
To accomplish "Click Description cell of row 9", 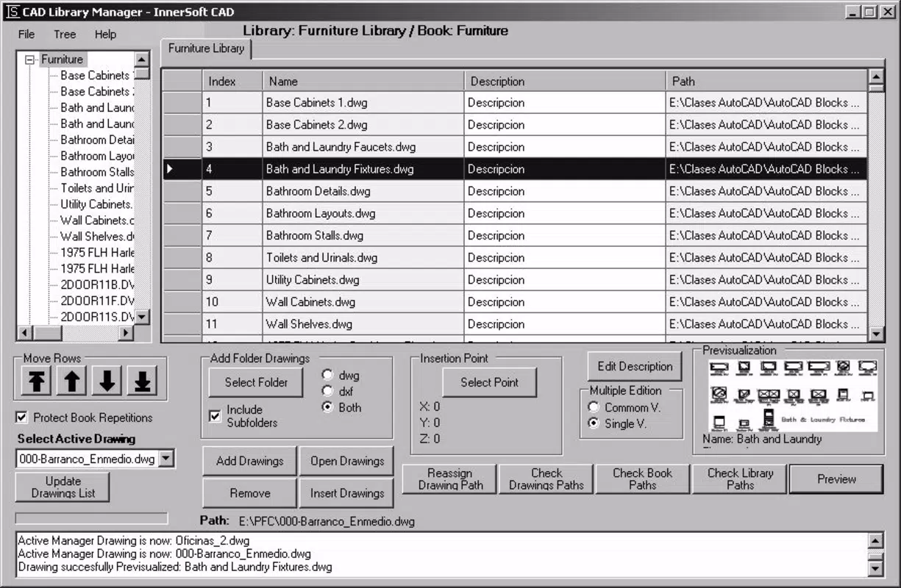I will tap(565, 280).
